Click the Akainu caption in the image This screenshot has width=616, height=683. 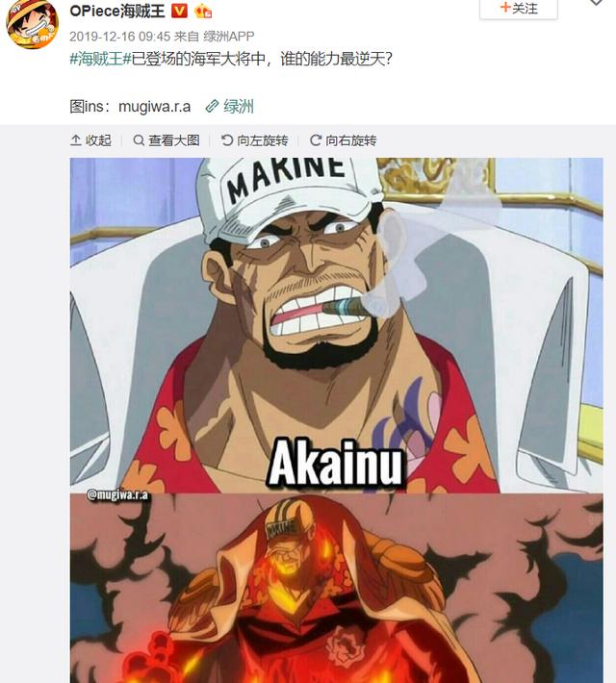pyautogui.click(x=335, y=464)
